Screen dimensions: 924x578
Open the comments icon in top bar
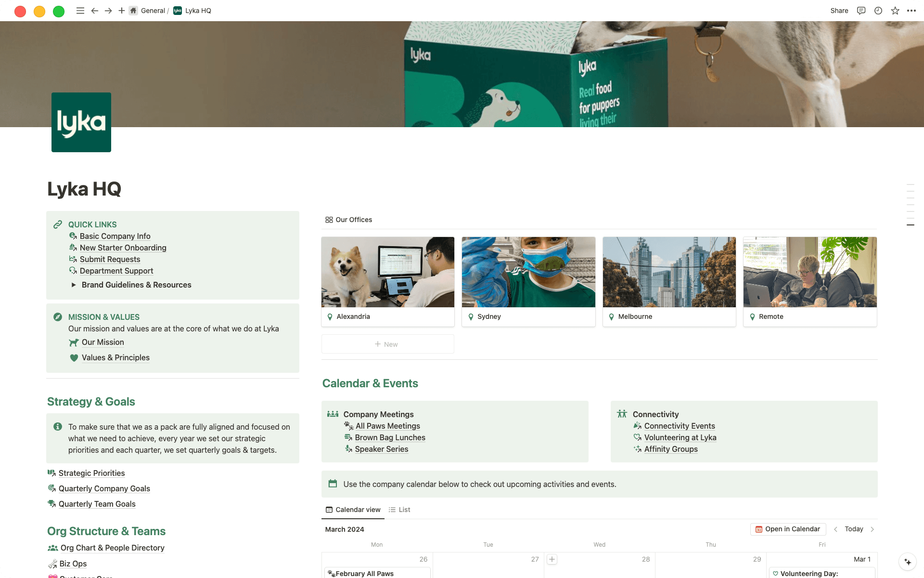point(861,11)
